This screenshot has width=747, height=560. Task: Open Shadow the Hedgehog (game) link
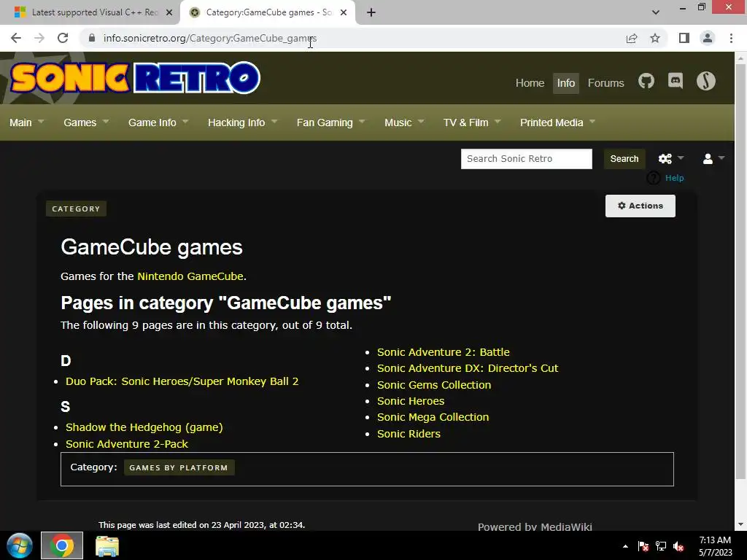[x=144, y=427]
